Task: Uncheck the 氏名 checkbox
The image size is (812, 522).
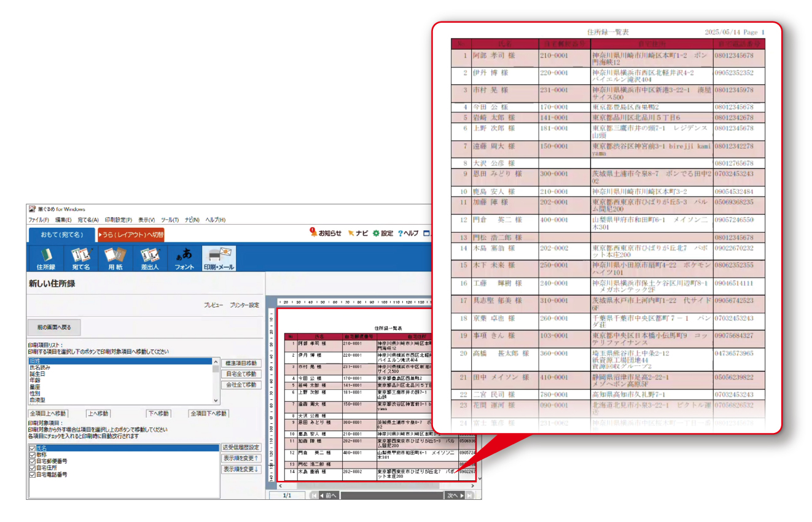Action: pos(33,448)
